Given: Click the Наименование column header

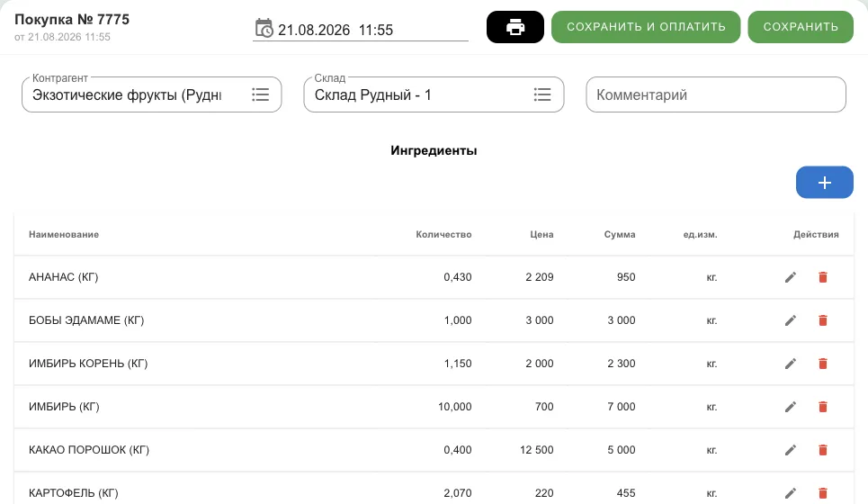Looking at the screenshot, I should click(x=64, y=234).
